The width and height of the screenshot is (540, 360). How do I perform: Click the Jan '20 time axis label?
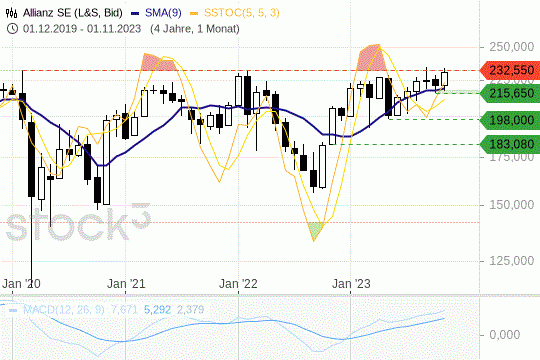tap(21, 284)
